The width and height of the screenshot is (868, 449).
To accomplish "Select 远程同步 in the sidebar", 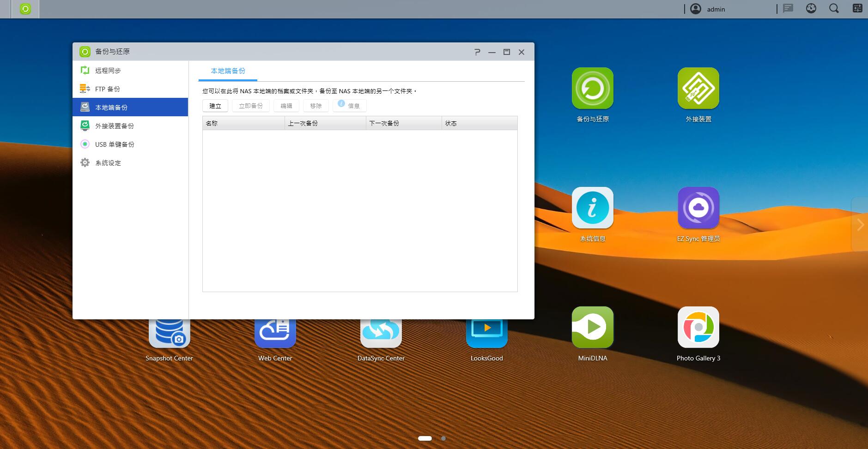I will [x=108, y=71].
